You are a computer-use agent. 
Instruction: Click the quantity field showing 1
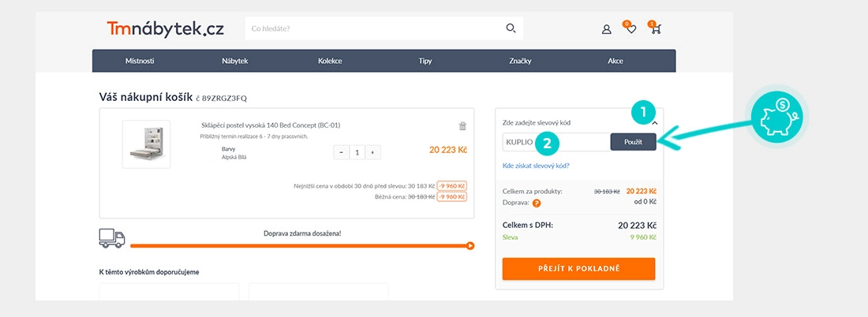[x=357, y=152]
